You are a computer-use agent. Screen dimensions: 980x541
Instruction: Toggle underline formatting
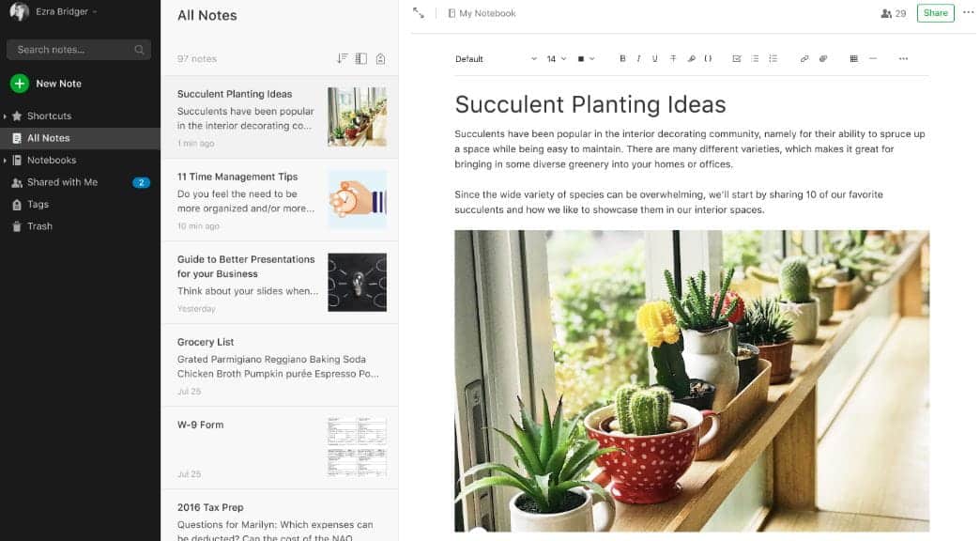pyautogui.click(x=653, y=58)
